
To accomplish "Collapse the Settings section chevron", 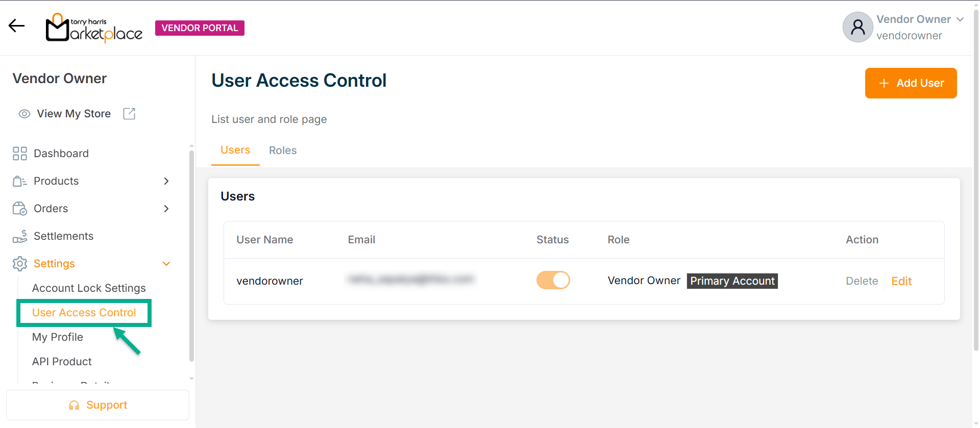I will coord(166,264).
